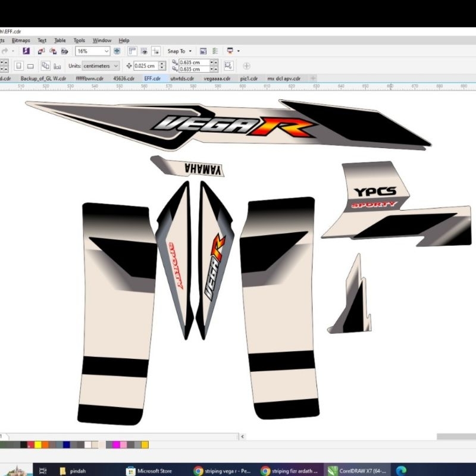The width and height of the screenshot is (476, 476).
Task: Select the portrait page orientation icon
Action: [18, 65]
